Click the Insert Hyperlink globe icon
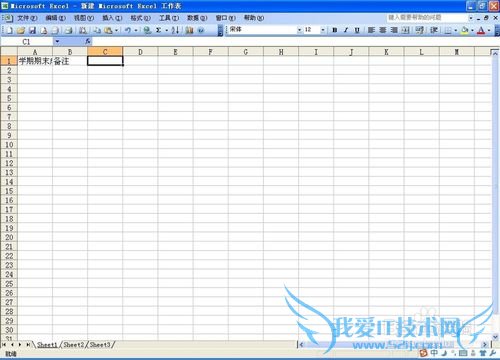The height and width of the screenshot is (360, 500). [x=147, y=30]
